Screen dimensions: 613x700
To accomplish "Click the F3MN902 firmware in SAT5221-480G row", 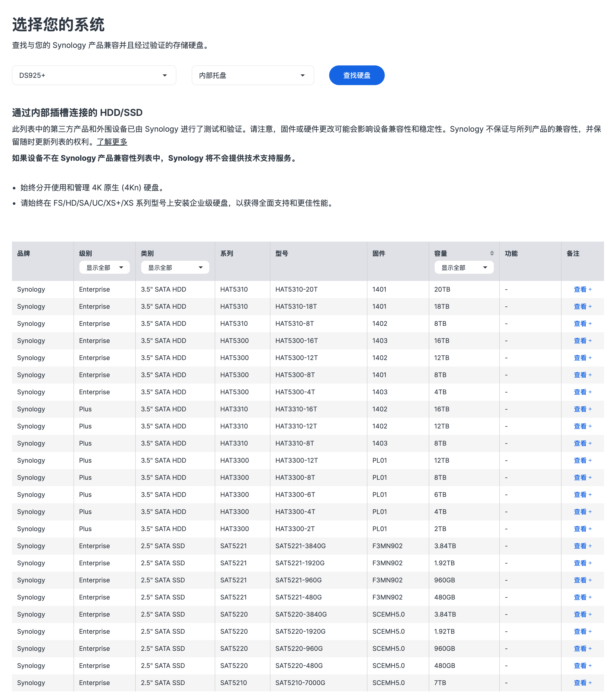I will [x=388, y=597].
